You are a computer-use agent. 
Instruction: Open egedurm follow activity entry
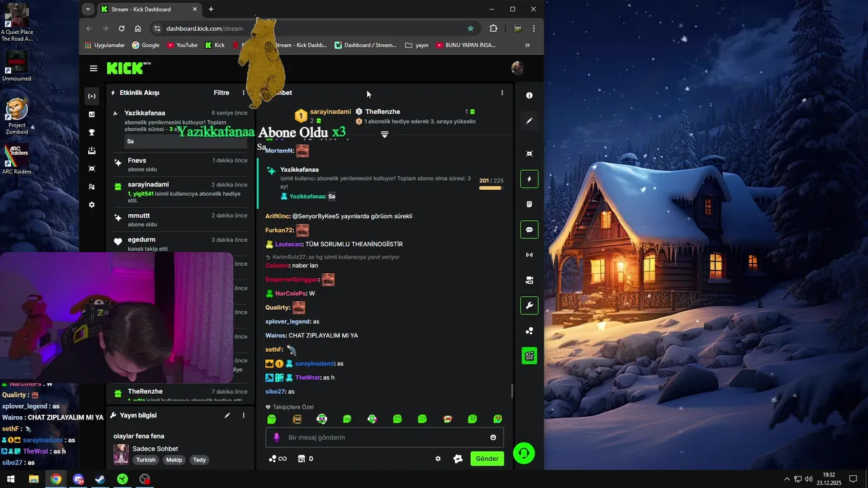pyautogui.click(x=181, y=244)
